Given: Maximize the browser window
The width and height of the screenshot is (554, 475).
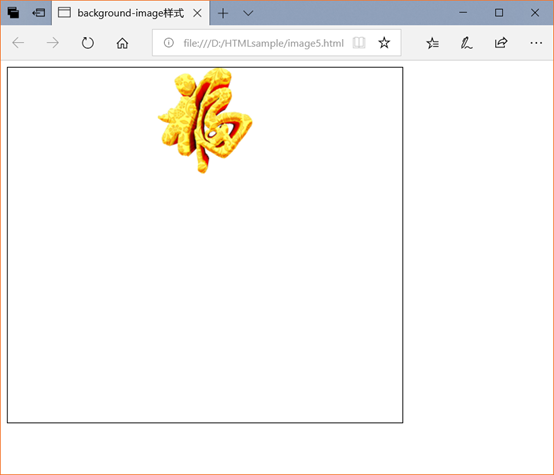Looking at the screenshot, I should click(499, 13).
